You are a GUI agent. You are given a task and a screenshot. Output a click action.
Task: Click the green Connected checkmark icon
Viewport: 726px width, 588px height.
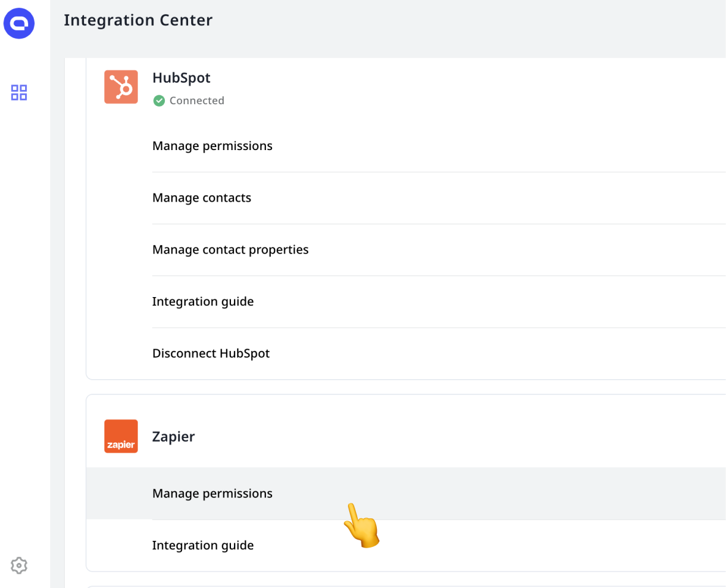159,100
